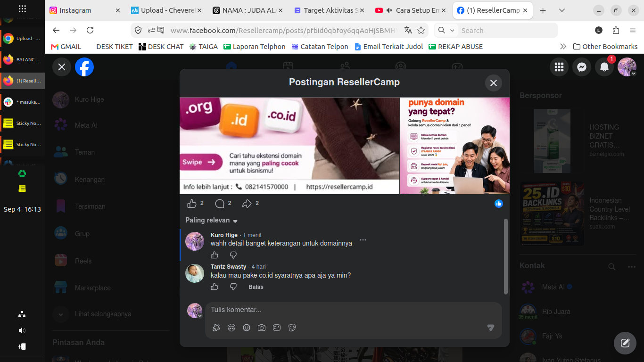Bookmark this page with star icon

point(421,30)
